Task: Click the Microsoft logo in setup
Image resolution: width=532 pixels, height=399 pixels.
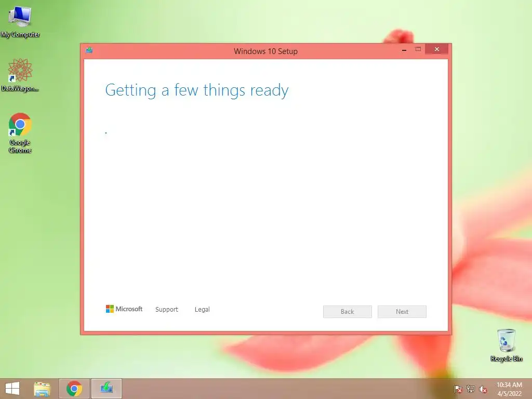Action: [124, 309]
